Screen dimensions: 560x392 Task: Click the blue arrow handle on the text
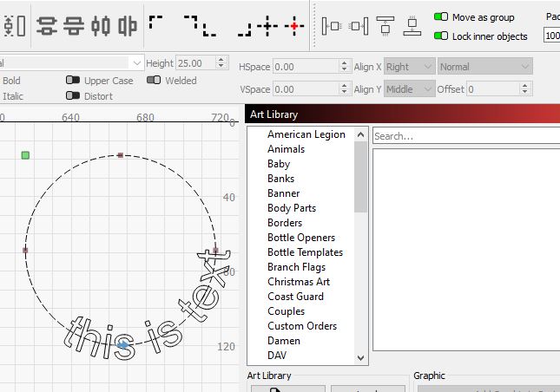[123, 345]
